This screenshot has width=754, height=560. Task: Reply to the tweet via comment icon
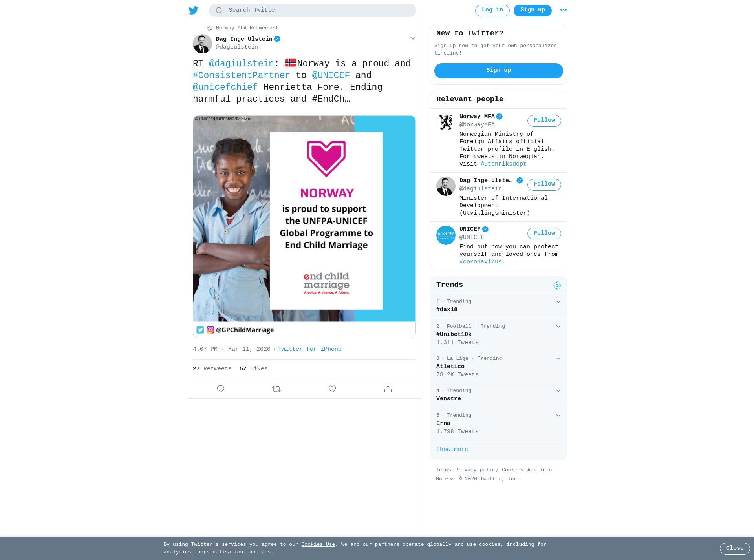221,389
